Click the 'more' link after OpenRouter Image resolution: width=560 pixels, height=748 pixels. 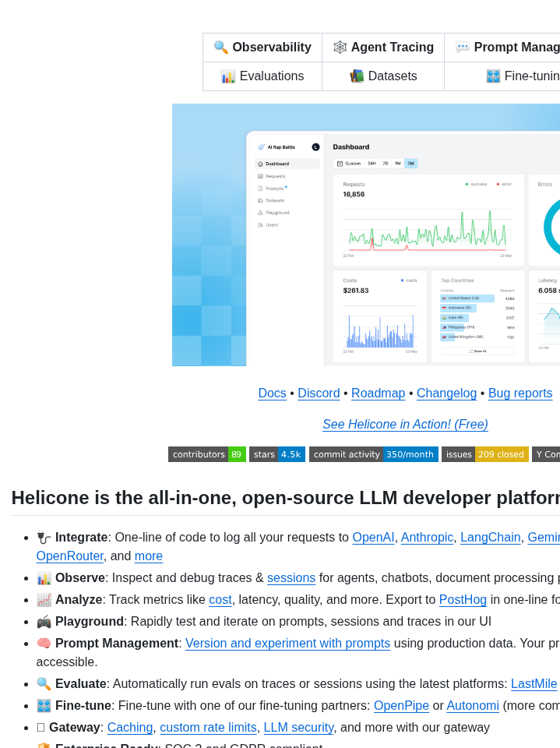148,556
